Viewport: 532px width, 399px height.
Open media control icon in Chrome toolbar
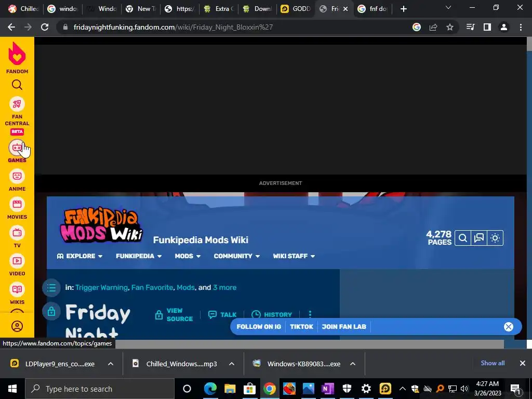tap(471, 27)
